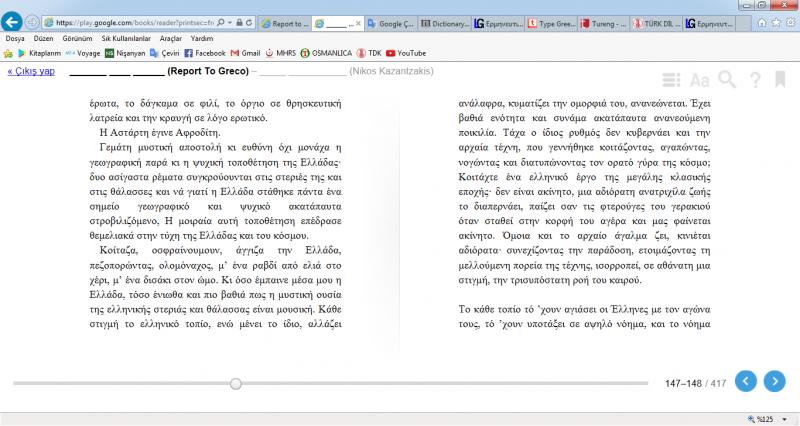Open the table of contents list icon

point(671,80)
